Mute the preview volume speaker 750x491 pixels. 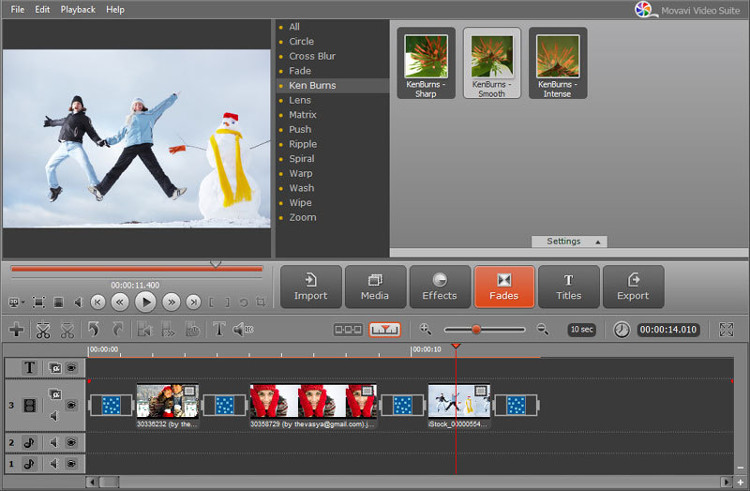click(x=78, y=302)
